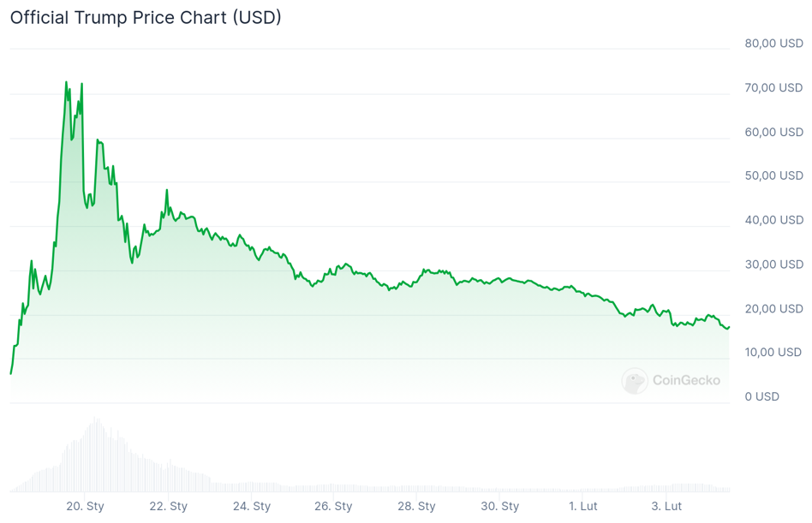Viewport: 812px width, 523px height.
Task: Select the 28. Sty date label
Action: pyautogui.click(x=416, y=506)
